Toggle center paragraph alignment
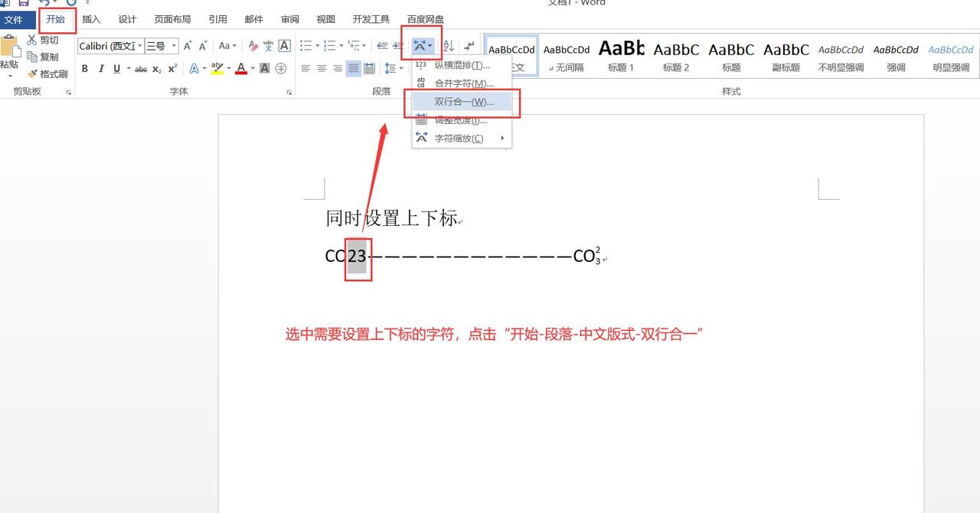The image size is (980, 513). pos(322,67)
